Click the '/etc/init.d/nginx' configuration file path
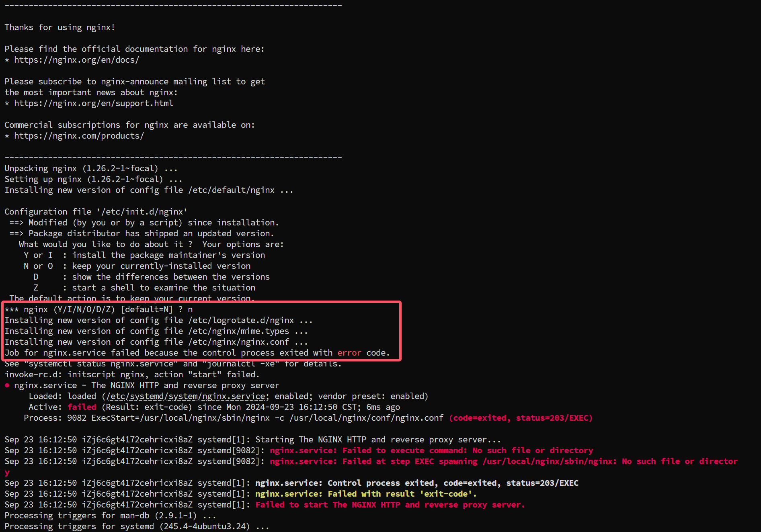761x532 pixels. tap(142, 212)
